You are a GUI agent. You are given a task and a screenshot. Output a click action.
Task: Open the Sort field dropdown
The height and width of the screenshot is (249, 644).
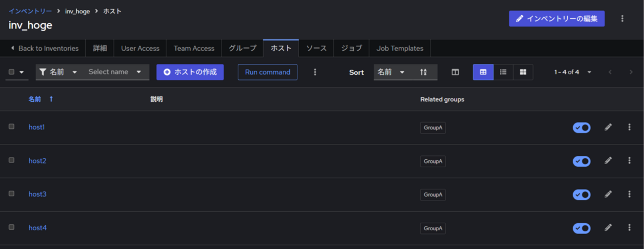coord(391,72)
